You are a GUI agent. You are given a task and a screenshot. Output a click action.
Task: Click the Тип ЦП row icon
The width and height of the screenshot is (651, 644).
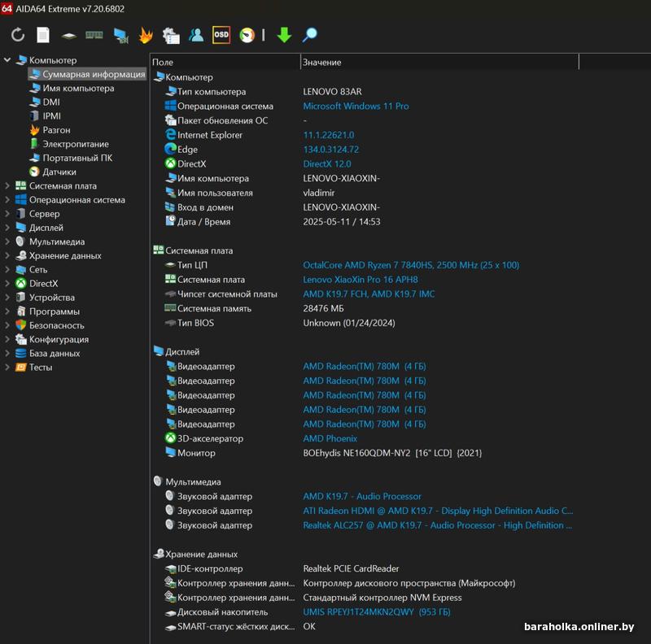coord(171,265)
